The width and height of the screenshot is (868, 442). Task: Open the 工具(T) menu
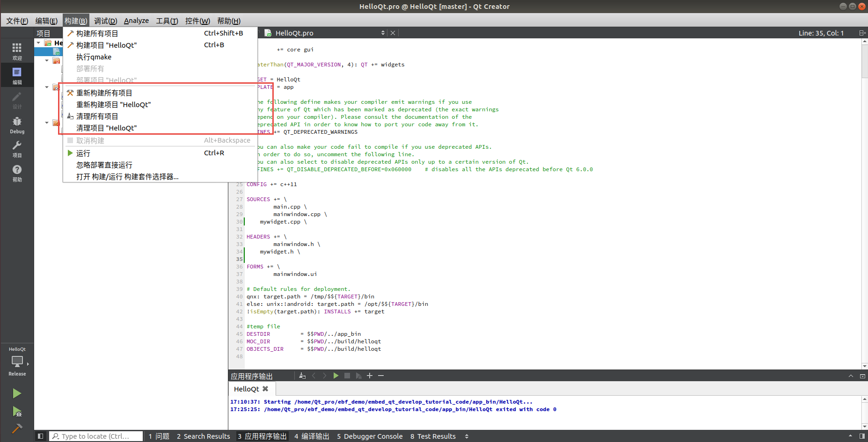pyautogui.click(x=167, y=21)
